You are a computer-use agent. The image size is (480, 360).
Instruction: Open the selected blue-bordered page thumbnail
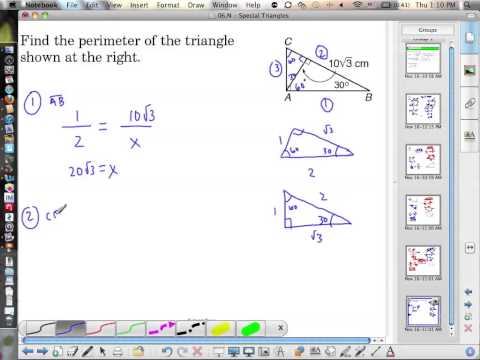point(423,312)
